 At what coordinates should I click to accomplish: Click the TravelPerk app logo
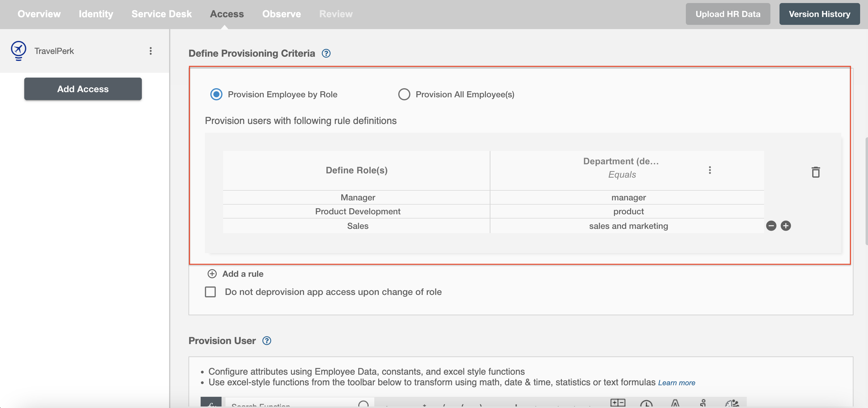tap(18, 51)
